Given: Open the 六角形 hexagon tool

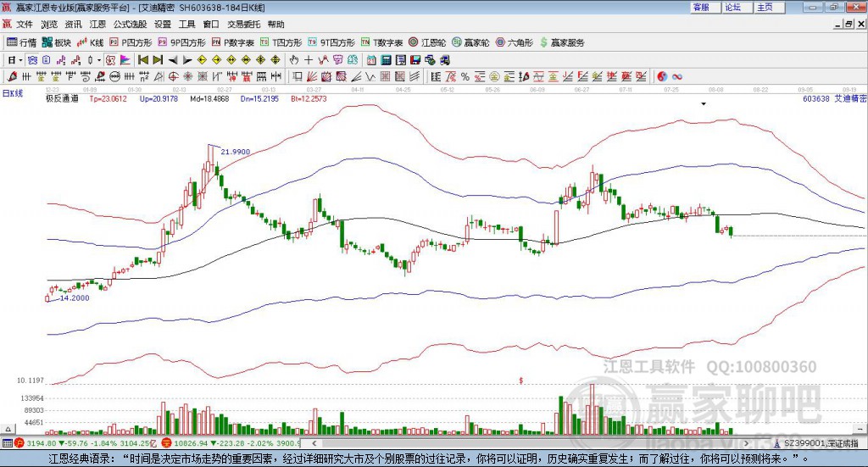Looking at the screenshot, I should (x=515, y=42).
